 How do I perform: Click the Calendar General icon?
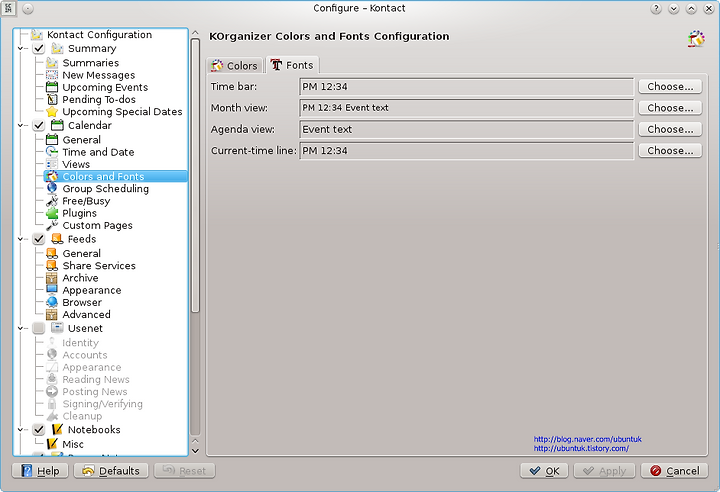52,140
